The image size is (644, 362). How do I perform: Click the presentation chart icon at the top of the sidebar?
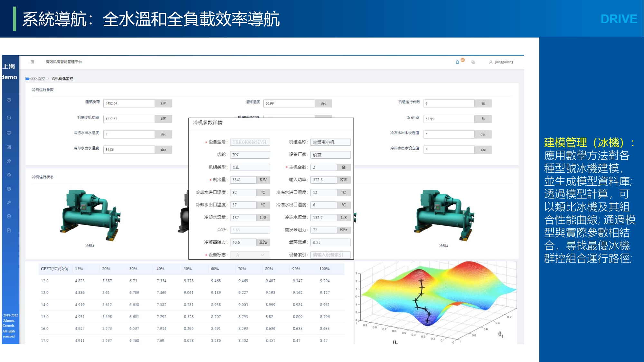(9, 100)
